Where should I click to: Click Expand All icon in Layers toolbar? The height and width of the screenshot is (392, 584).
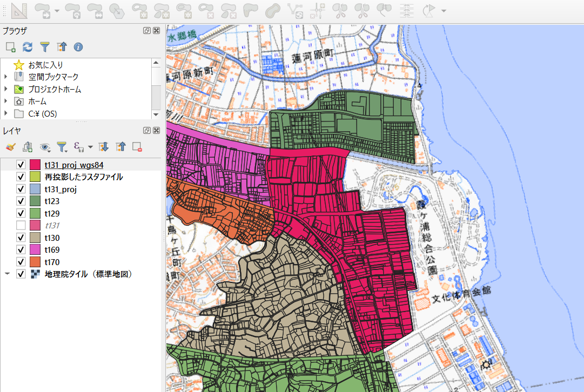(104, 147)
